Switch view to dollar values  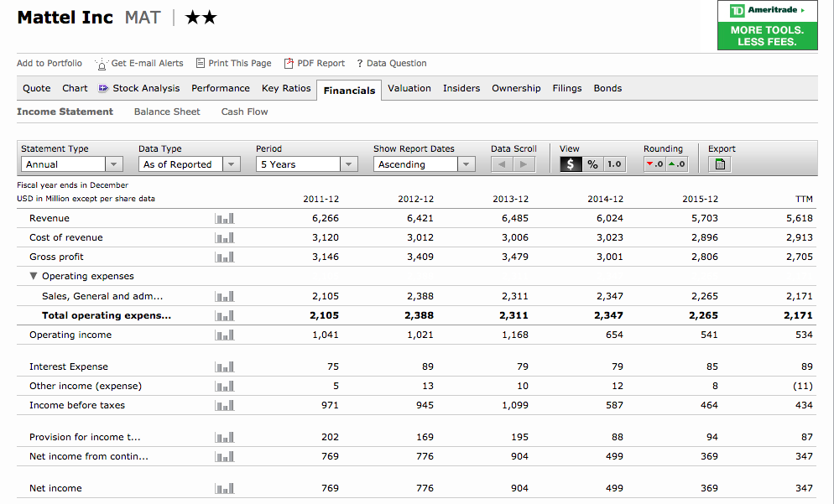571,164
